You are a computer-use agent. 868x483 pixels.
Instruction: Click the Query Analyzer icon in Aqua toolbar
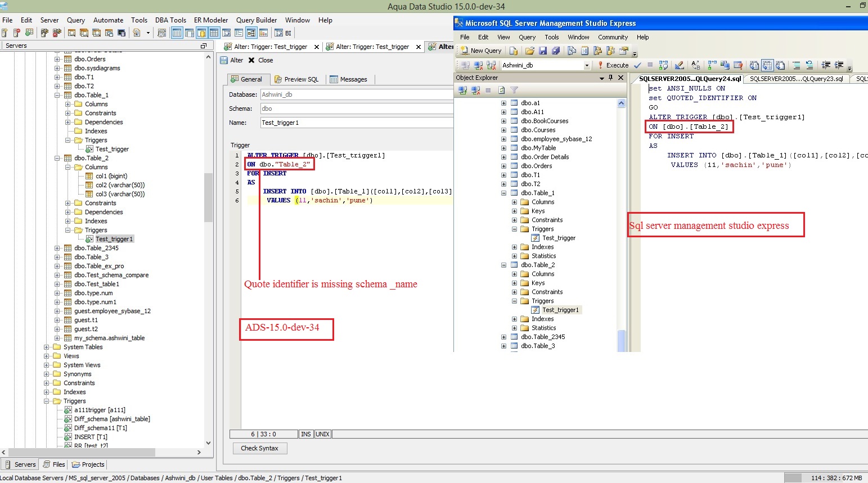(72, 33)
